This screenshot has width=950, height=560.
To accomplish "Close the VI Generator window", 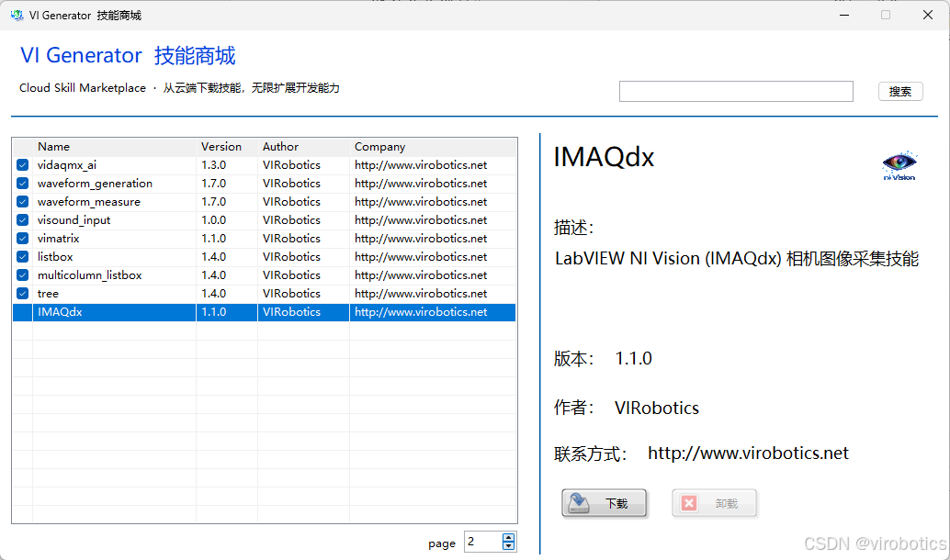I will [928, 15].
